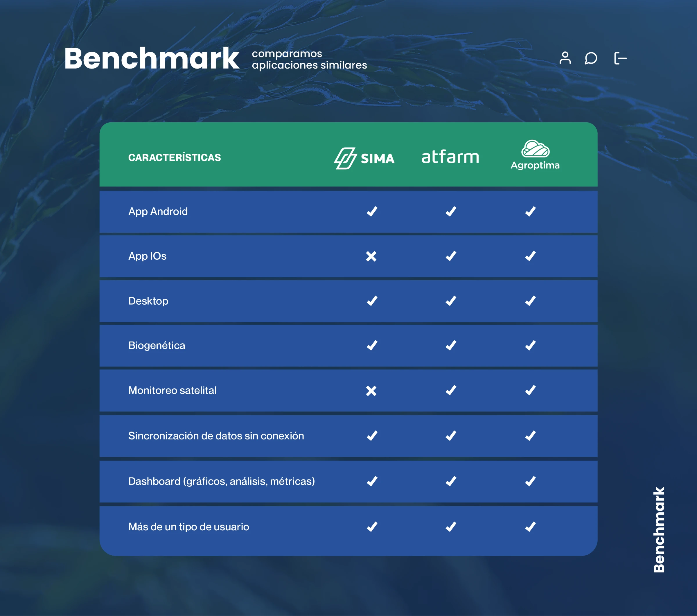Click the Agroptima cloud logo
Viewport: 697px width, 616px height.
click(x=535, y=148)
